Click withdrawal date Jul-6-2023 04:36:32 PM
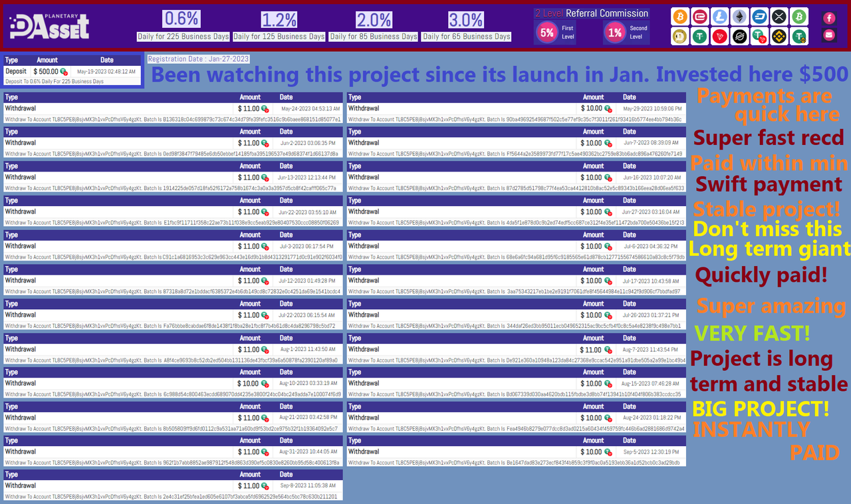Image resolution: width=851 pixels, height=504 pixels. coord(652,246)
